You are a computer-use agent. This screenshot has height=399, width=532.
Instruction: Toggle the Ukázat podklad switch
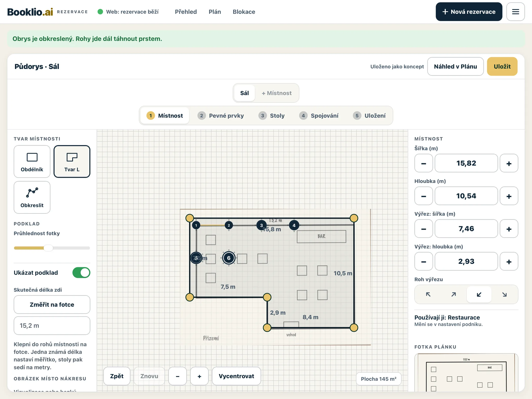(81, 273)
